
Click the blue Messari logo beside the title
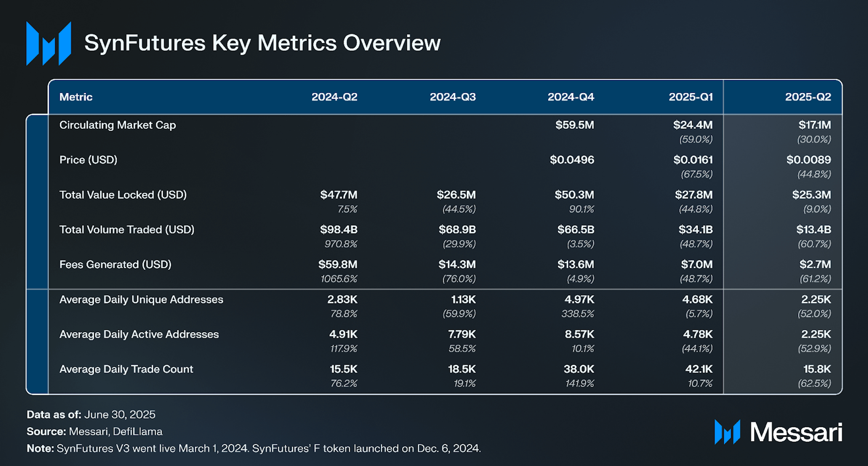coord(49,43)
